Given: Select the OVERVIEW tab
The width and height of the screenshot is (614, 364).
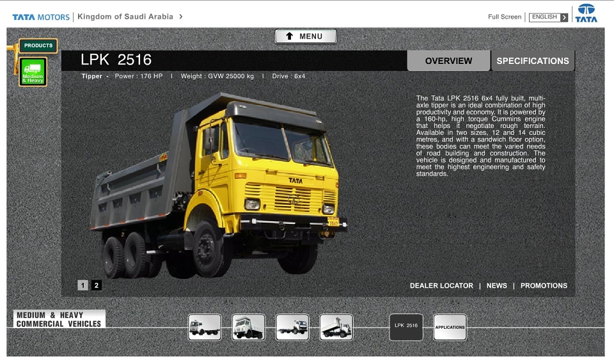Looking at the screenshot, I should pyautogui.click(x=449, y=61).
